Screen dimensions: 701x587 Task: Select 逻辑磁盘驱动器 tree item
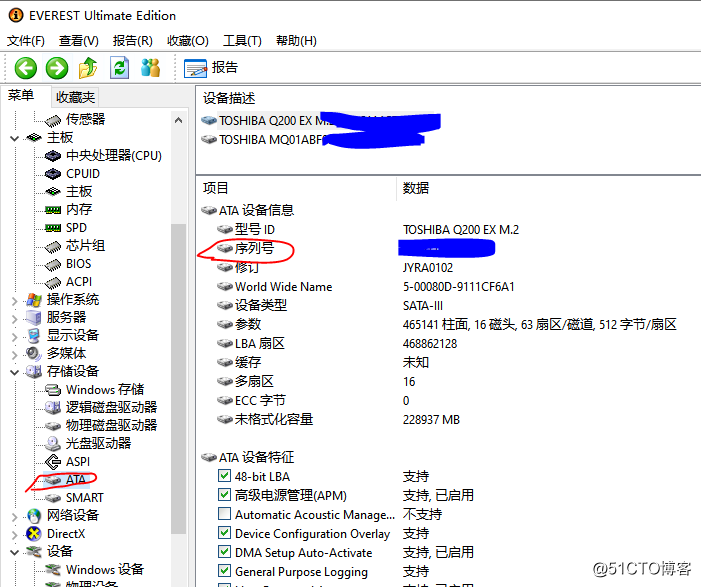[x=111, y=407]
